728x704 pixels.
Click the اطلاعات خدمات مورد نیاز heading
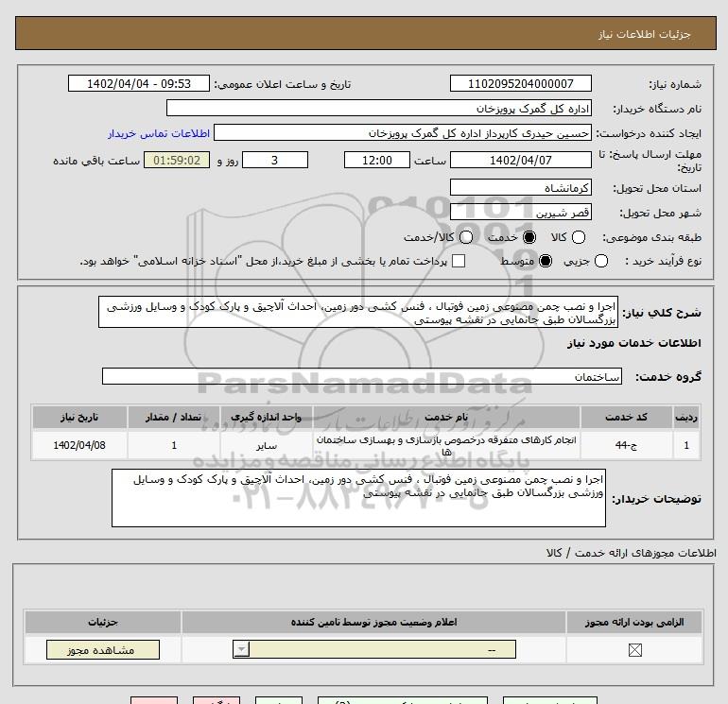pos(633,342)
